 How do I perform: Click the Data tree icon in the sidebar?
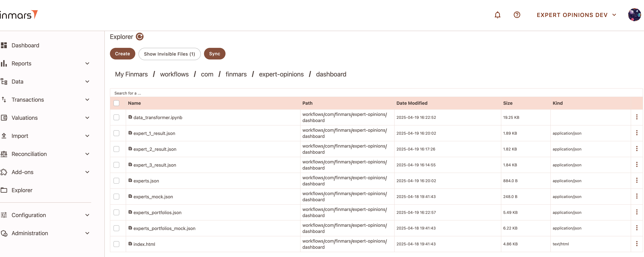[x=4, y=81]
